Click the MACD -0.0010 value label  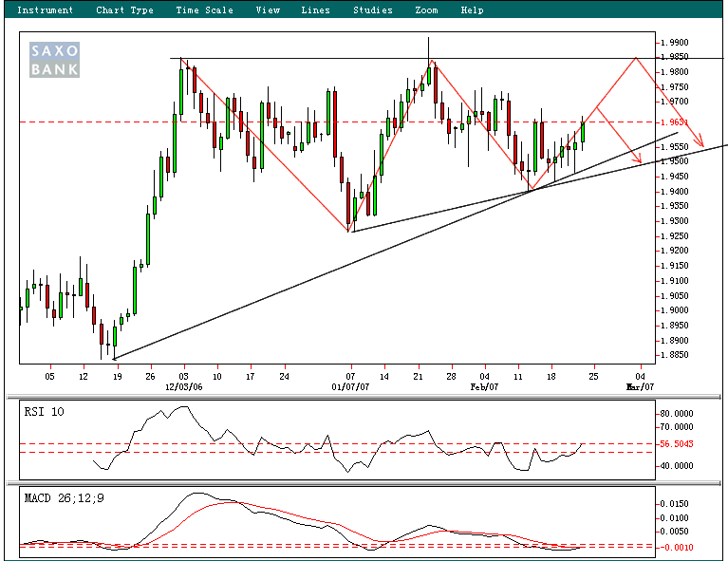[677, 548]
